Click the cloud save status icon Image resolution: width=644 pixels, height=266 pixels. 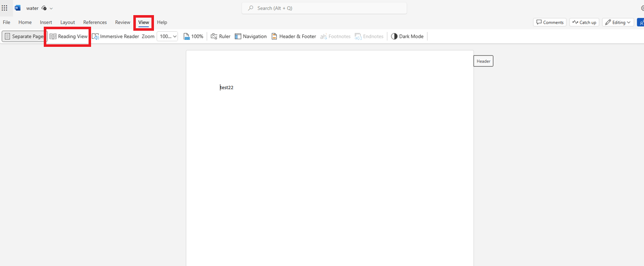coord(44,8)
